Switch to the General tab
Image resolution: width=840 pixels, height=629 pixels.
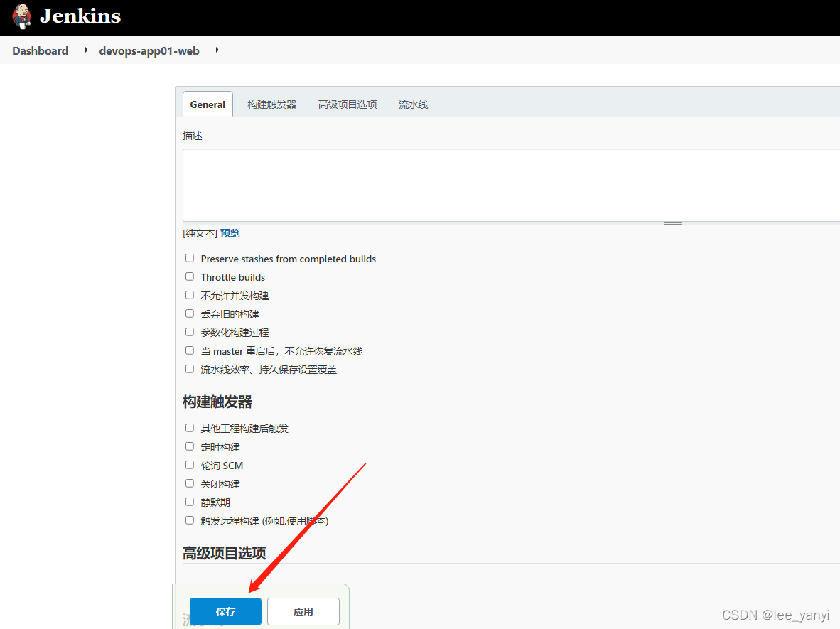click(x=208, y=104)
